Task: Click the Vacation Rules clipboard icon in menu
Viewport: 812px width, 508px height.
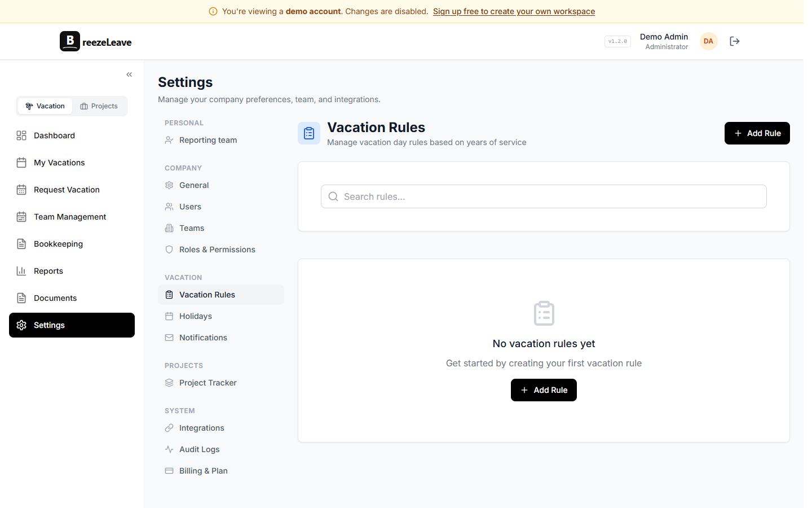Action: coord(169,295)
